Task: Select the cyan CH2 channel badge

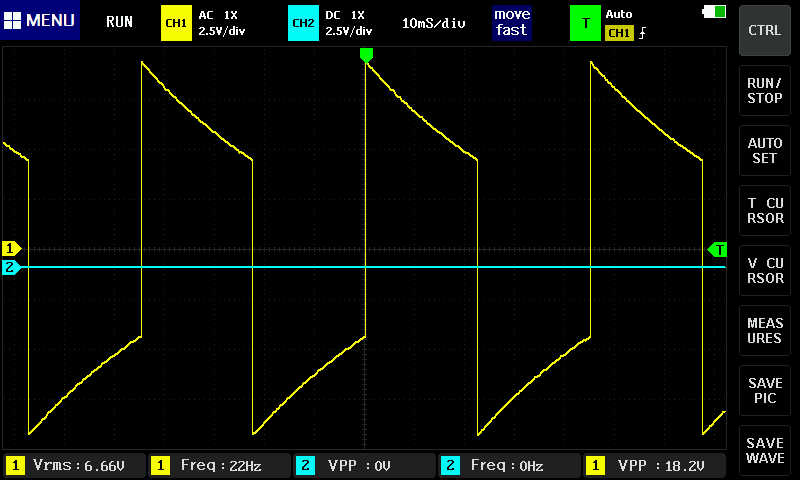Action: point(302,22)
